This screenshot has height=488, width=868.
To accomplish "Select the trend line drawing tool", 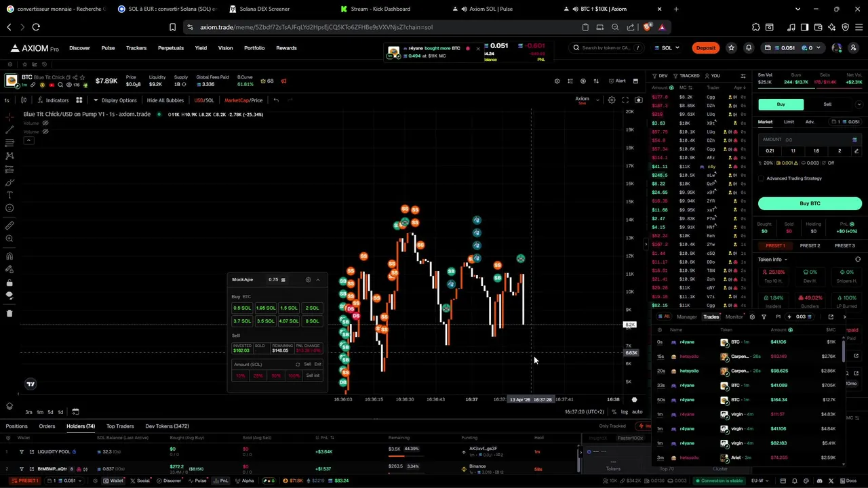I will (x=9, y=129).
